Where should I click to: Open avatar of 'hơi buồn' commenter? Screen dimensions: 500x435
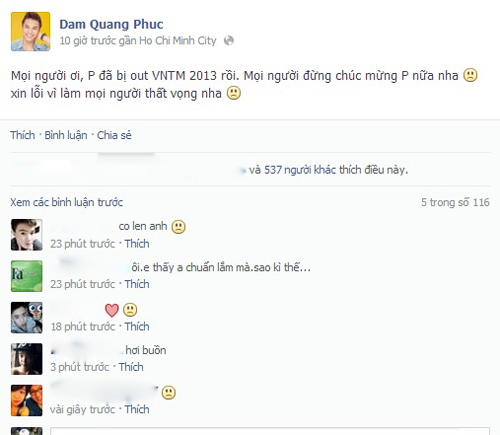(x=26, y=359)
